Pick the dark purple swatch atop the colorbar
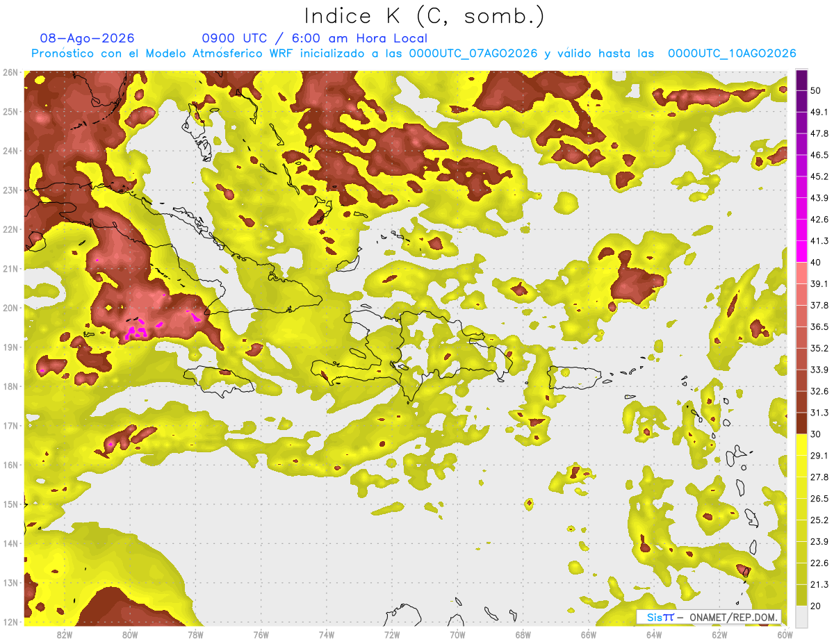The width and height of the screenshot is (834, 644). click(801, 80)
